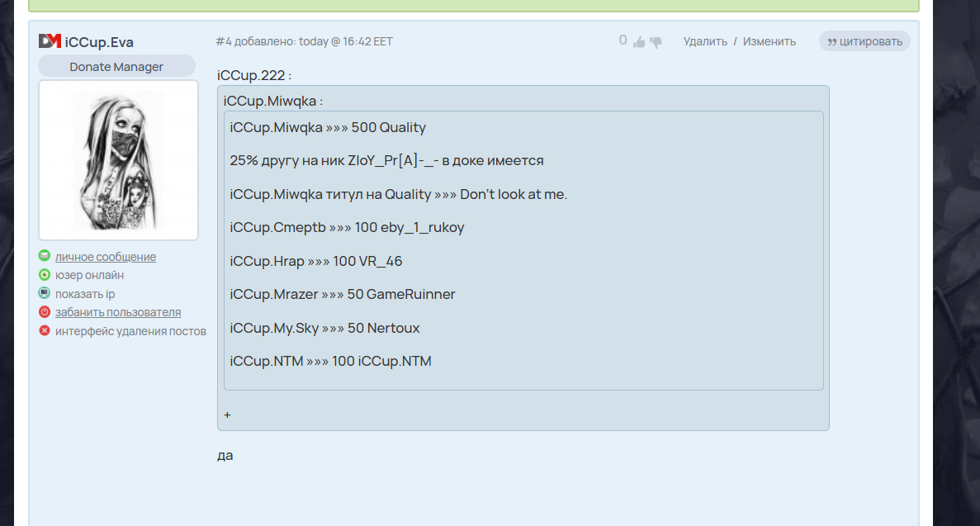
Task: Click the цитировать quote button
Action: [864, 41]
